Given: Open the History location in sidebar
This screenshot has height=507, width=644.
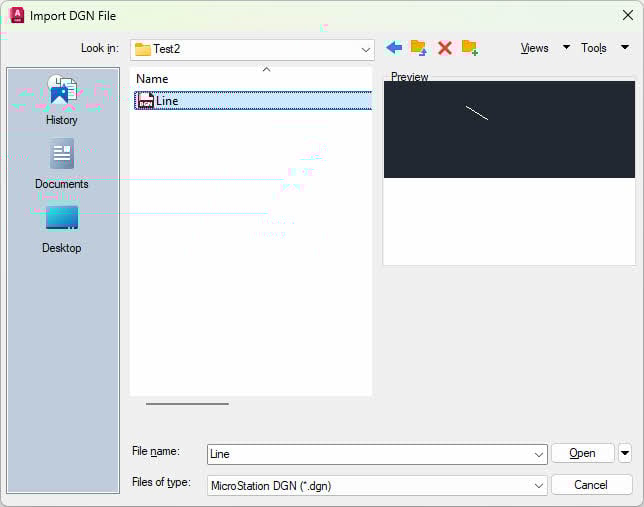Looking at the screenshot, I should [62, 100].
